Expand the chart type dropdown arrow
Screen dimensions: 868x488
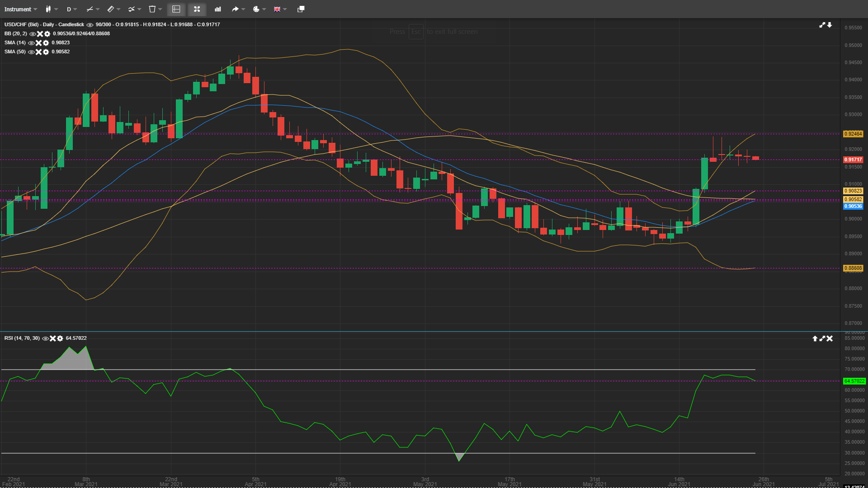(x=56, y=9)
